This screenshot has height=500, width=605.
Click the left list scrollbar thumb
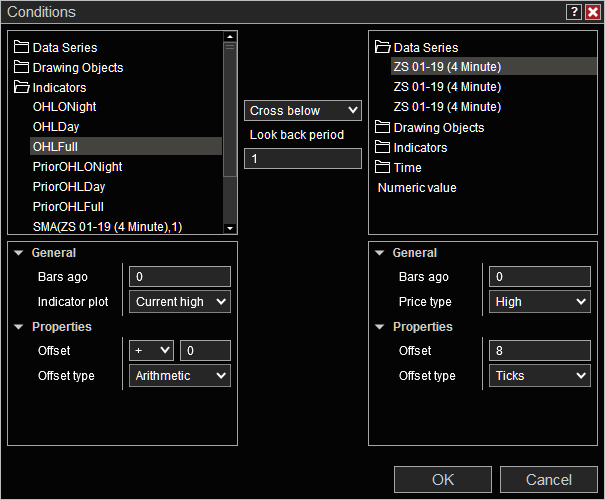click(230, 109)
